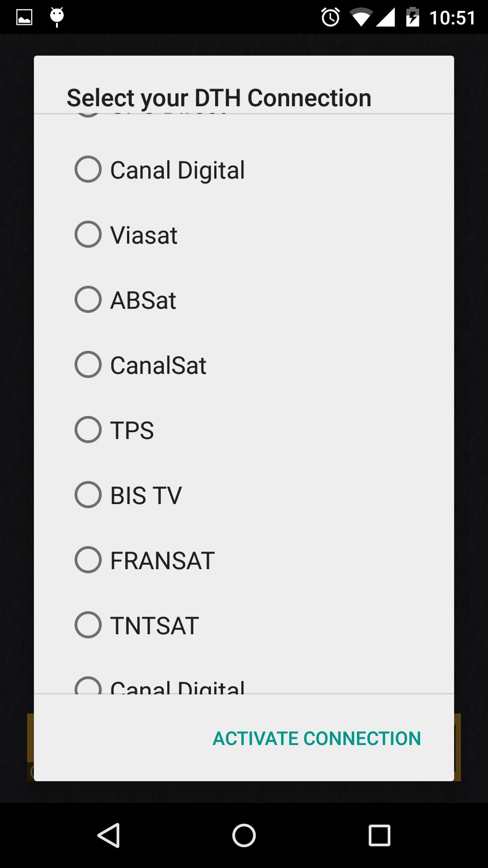Screen dimensions: 488x868
Task: Click the status bar clock showing 10:51
Action: 452,18
